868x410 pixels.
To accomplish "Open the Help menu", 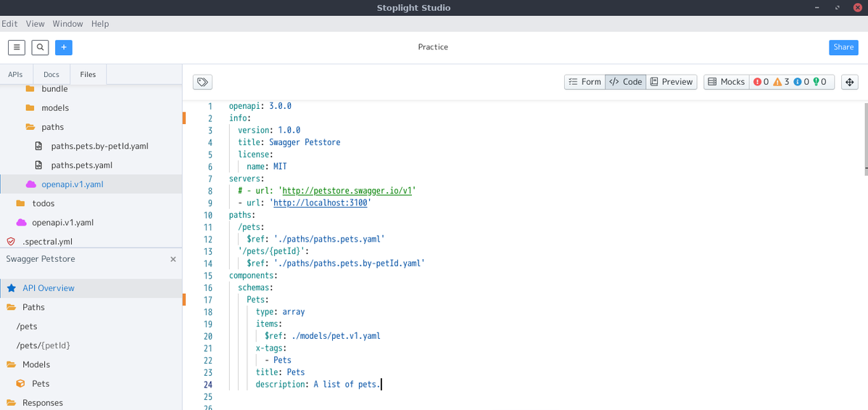I will tap(100, 24).
